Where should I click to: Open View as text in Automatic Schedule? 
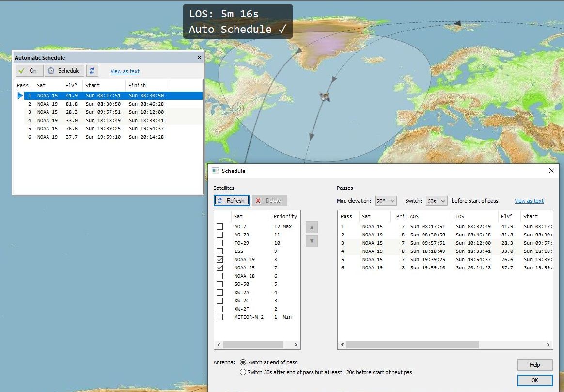125,71
